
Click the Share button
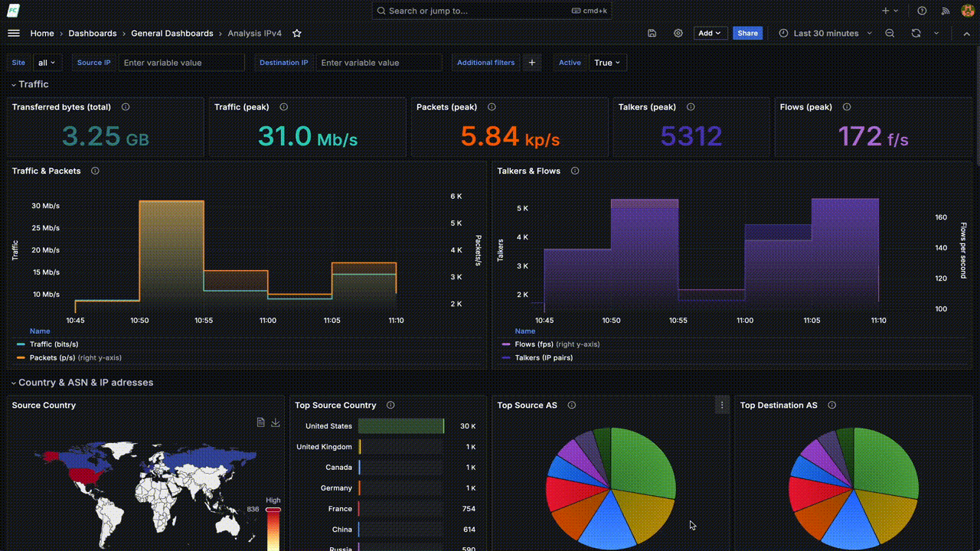click(x=747, y=34)
